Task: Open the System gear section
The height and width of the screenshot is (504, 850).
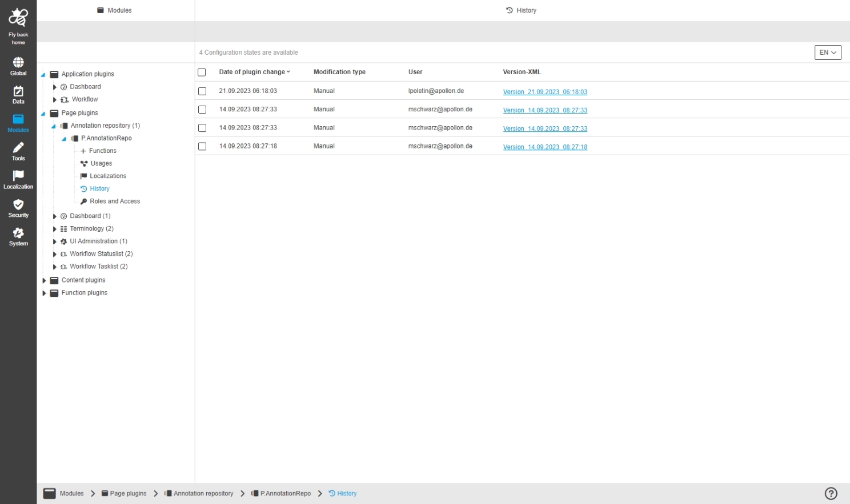Action: click(x=18, y=236)
